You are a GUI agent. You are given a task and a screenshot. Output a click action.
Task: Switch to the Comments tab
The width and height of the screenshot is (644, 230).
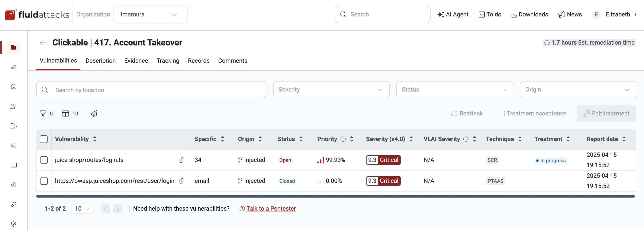click(232, 61)
